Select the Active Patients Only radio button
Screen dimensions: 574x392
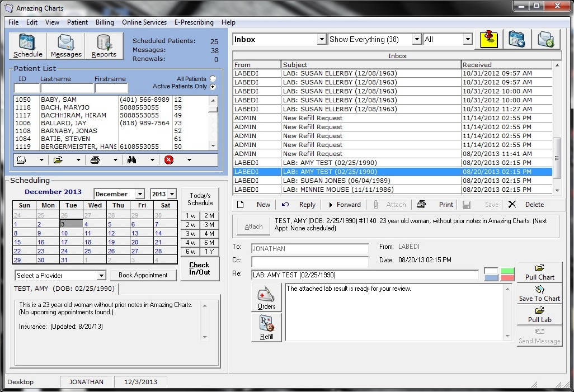coord(213,87)
